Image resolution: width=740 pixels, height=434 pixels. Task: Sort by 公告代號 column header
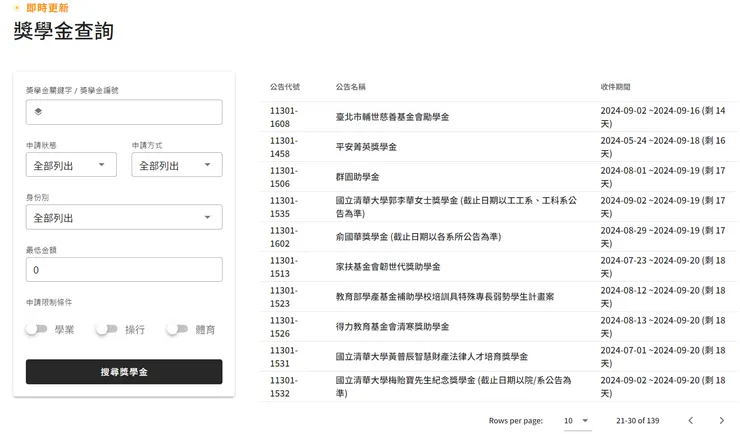point(285,87)
